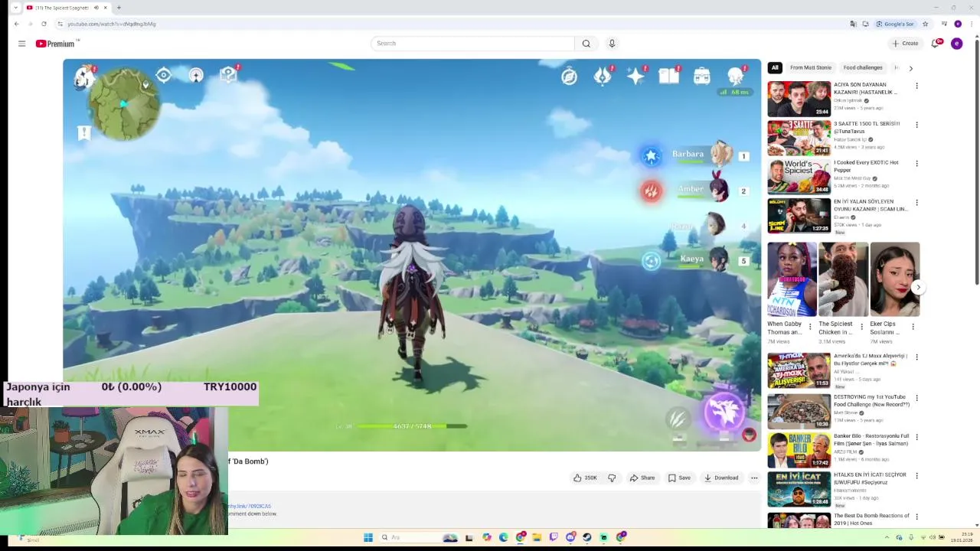
Task: Open options for DESTROYING my 1st YouTube video
Action: [x=916, y=398]
